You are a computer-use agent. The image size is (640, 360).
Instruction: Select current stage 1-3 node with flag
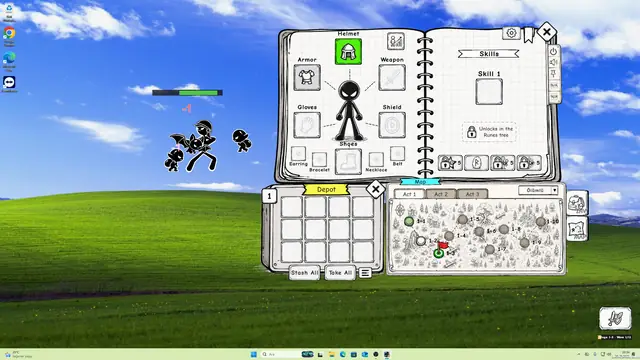(439, 253)
